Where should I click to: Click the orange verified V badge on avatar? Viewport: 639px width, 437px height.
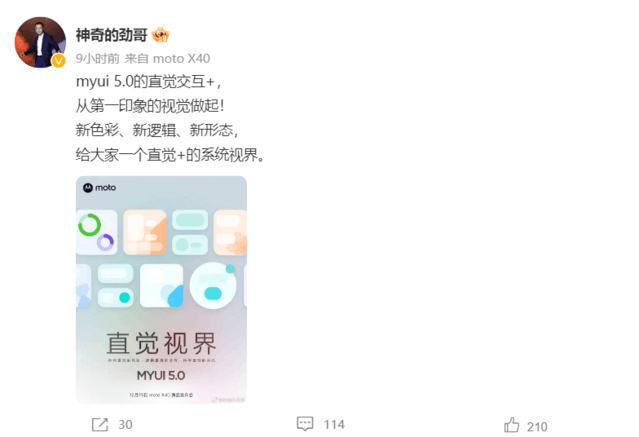pyautogui.click(x=59, y=61)
